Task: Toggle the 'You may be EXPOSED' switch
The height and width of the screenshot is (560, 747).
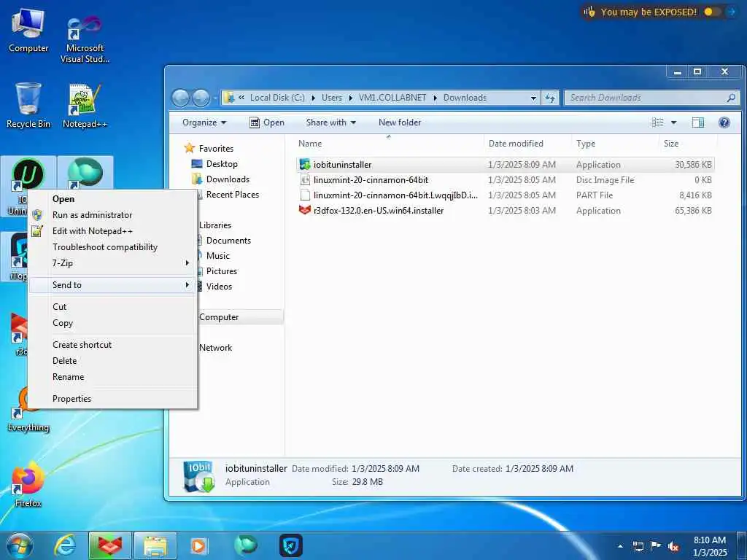Action: 712,12
